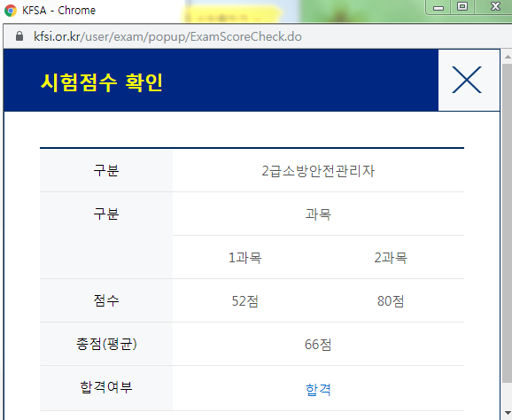This screenshot has height=420, width=512.
Task: Click the 2과목 column header
Action: [391, 258]
